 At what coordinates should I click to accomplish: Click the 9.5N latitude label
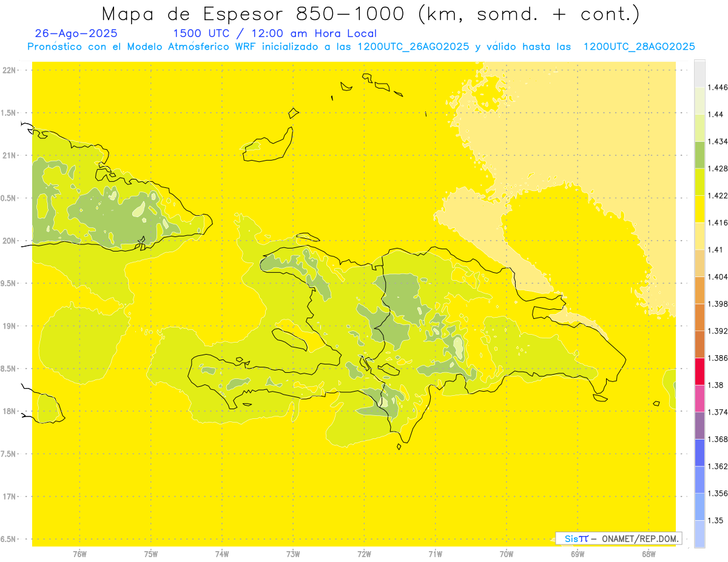[8, 283]
